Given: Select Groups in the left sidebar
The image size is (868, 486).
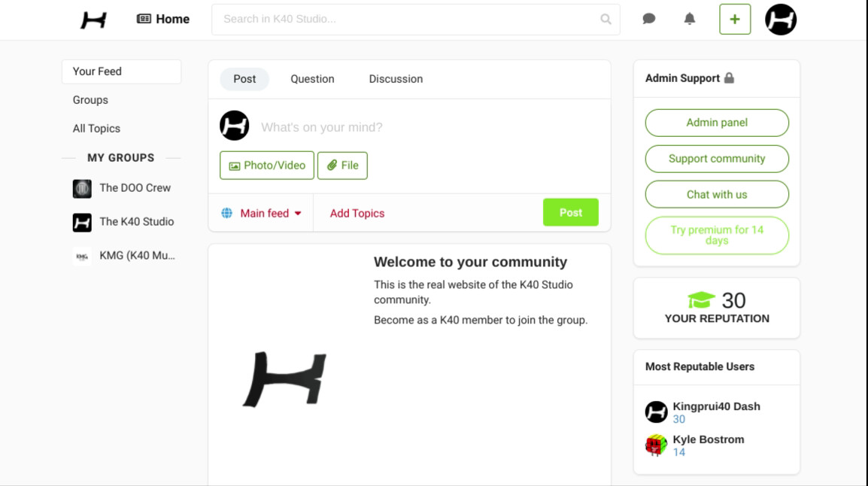Looking at the screenshot, I should click(x=90, y=100).
